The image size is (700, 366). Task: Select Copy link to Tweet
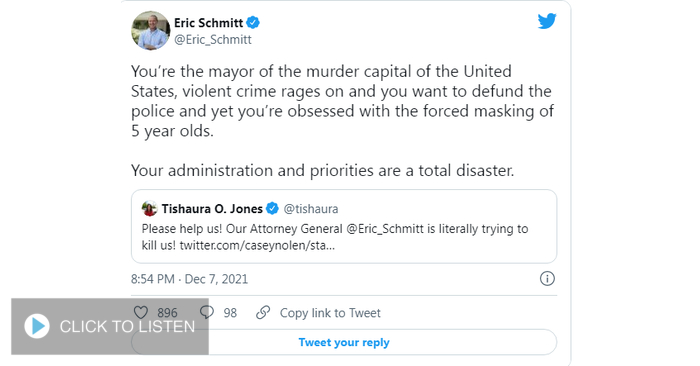tap(330, 313)
